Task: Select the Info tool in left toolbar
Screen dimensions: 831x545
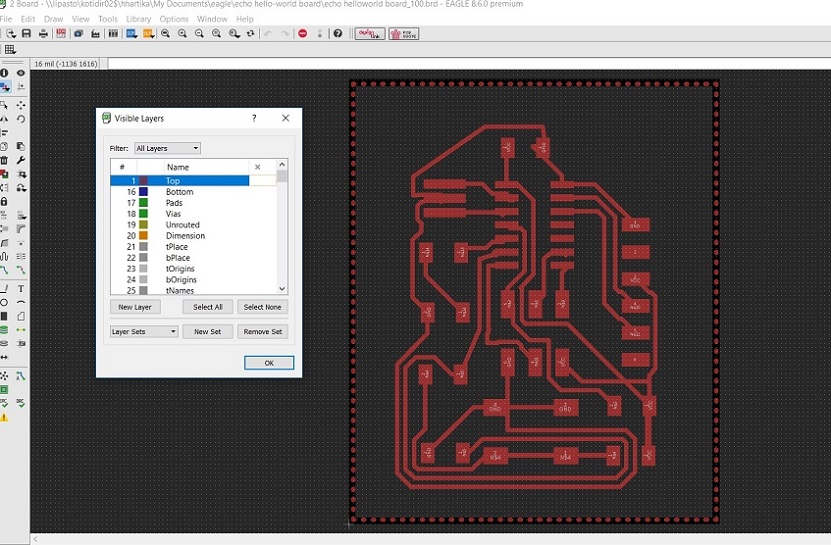Action: 4,73
